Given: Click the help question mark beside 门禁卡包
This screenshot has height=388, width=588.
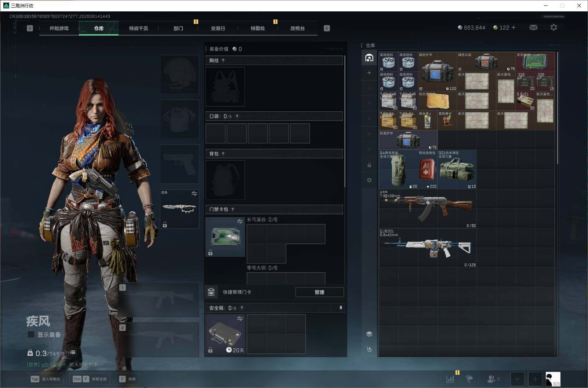Looking at the screenshot, I should pyautogui.click(x=233, y=209).
